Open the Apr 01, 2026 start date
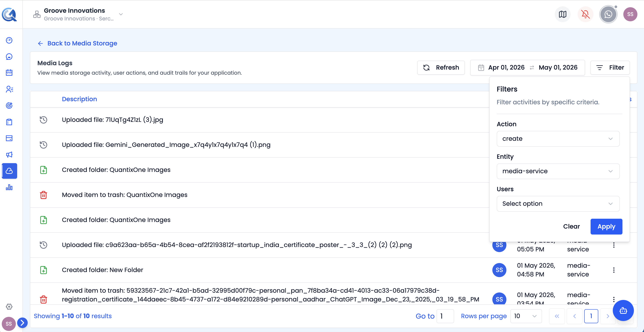 pyautogui.click(x=506, y=67)
